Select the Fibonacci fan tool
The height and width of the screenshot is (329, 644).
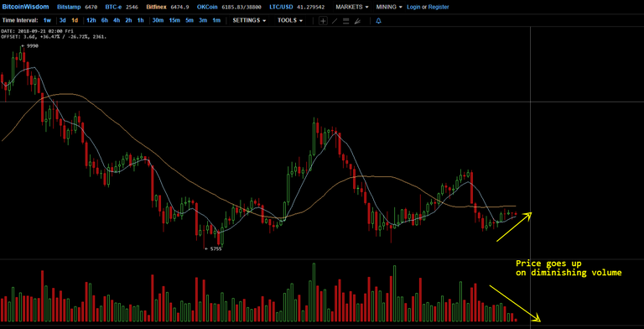tap(357, 20)
